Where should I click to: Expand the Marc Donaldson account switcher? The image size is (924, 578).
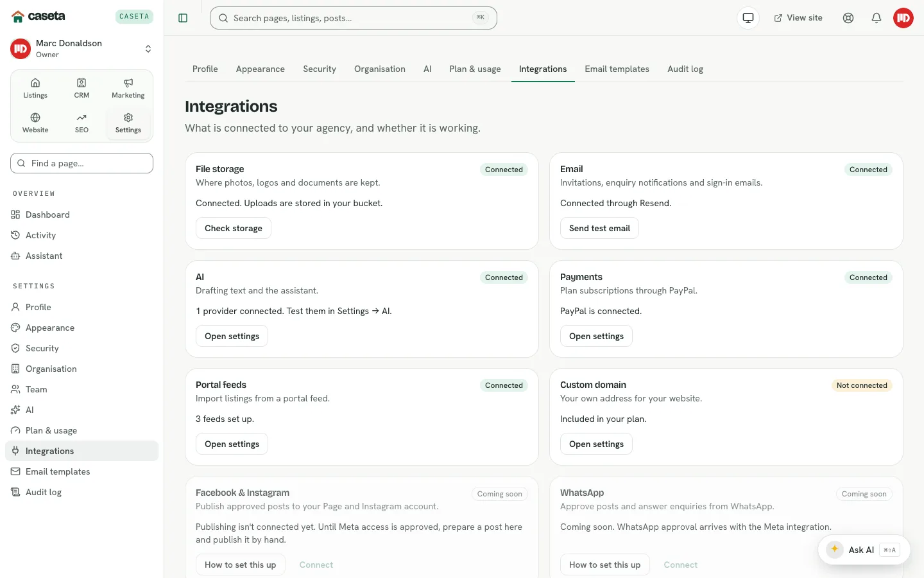[x=81, y=49]
